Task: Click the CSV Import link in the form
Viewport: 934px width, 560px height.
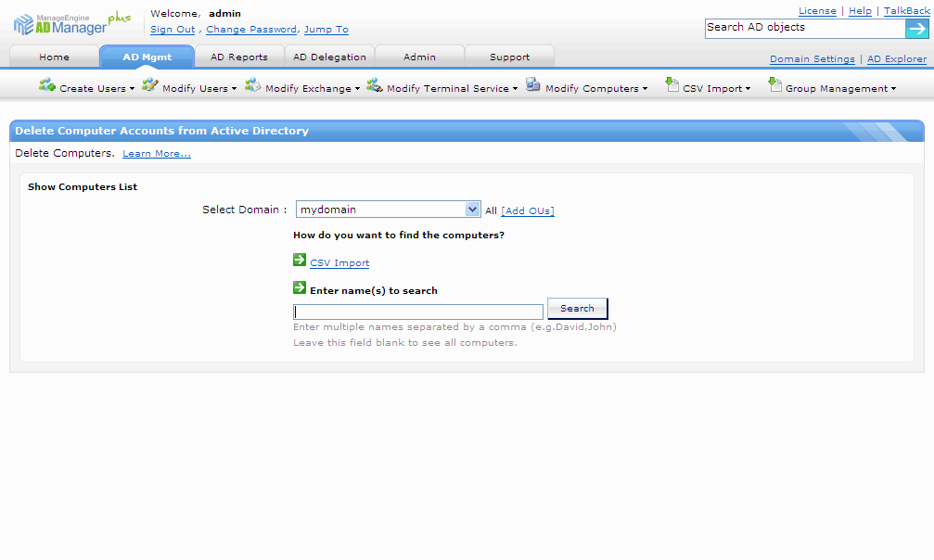Action: pyautogui.click(x=339, y=262)
